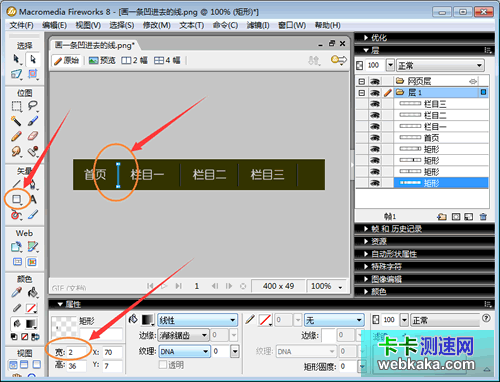Click the properties panel help icon
The height and width of the screenshot is (382, 500).
click(486, 318)
